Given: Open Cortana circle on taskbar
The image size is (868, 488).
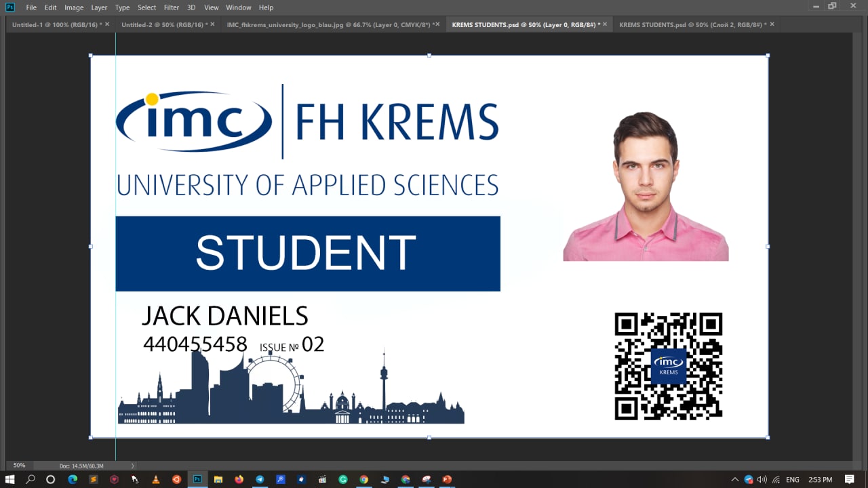Looking at the screenshot, I should click(50, 479).
